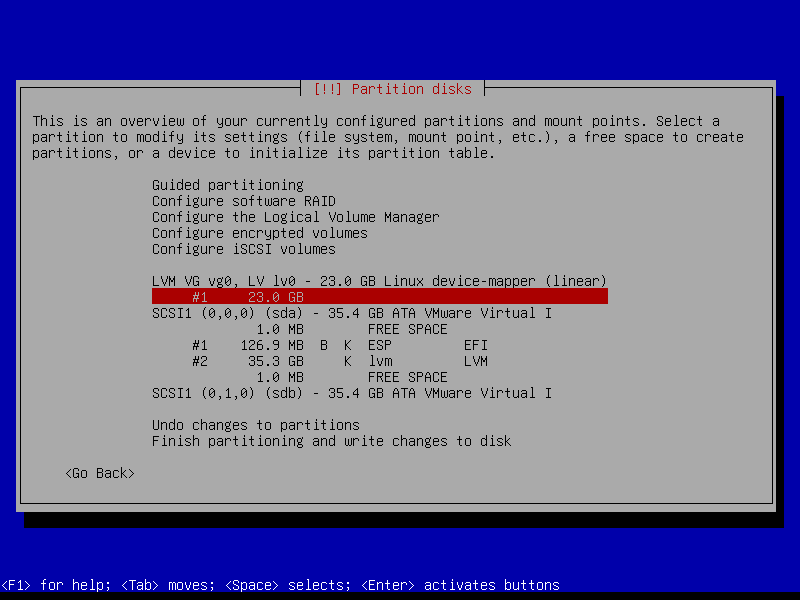800x600 pixels.
Task: Select the 35.3 GB lvm partition
Action: 339,361
